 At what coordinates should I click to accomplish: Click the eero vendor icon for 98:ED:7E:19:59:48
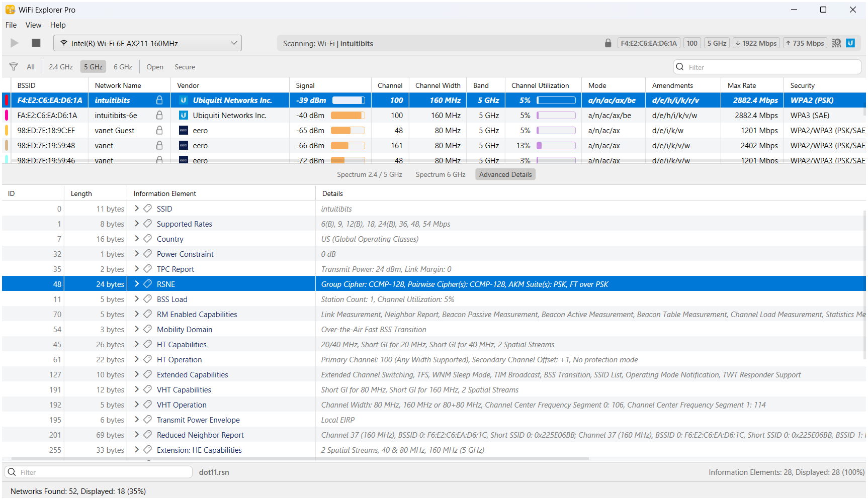tap(184, 146)
